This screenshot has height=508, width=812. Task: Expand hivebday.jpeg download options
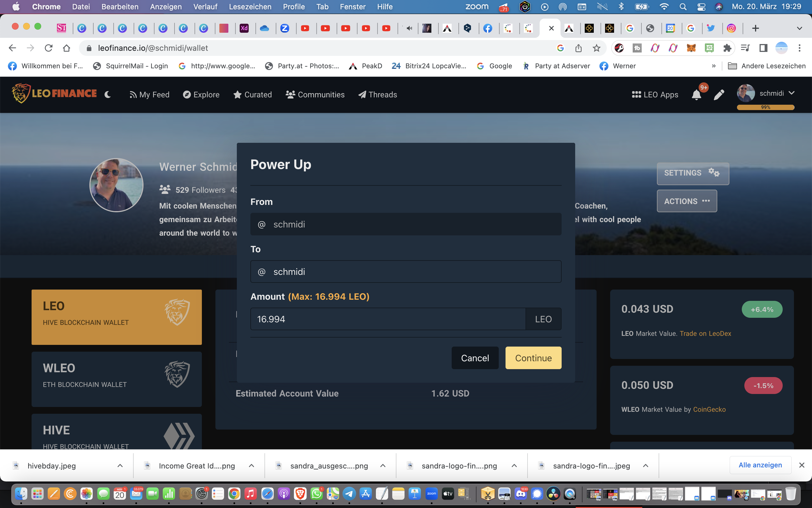coord(120,466)
